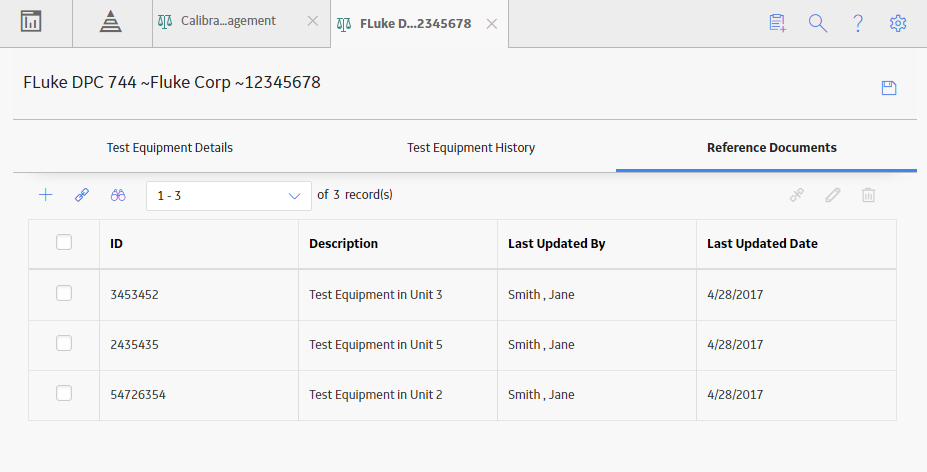927x472 pixels.
Task: Open the Test Equipment History tab
Action: [x=471, y=148]
